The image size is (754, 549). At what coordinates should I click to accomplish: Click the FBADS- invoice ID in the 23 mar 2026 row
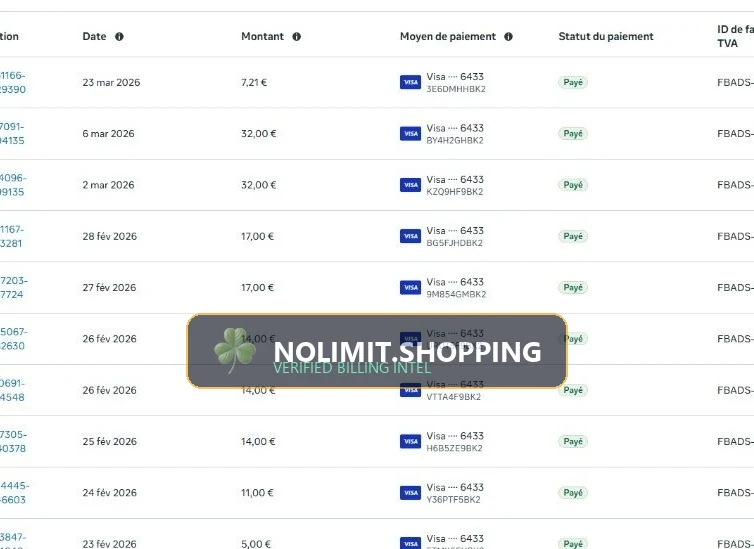[x=735, y=82]
